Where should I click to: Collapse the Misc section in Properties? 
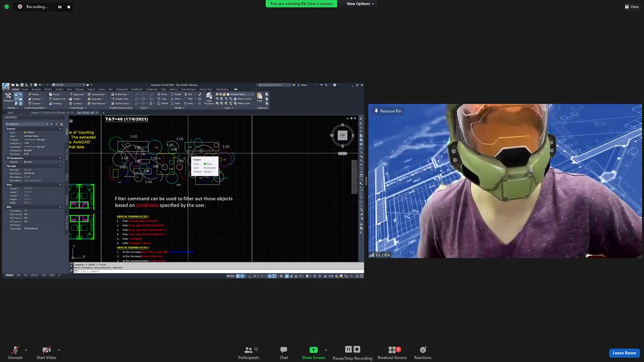[x=60, y=206]
